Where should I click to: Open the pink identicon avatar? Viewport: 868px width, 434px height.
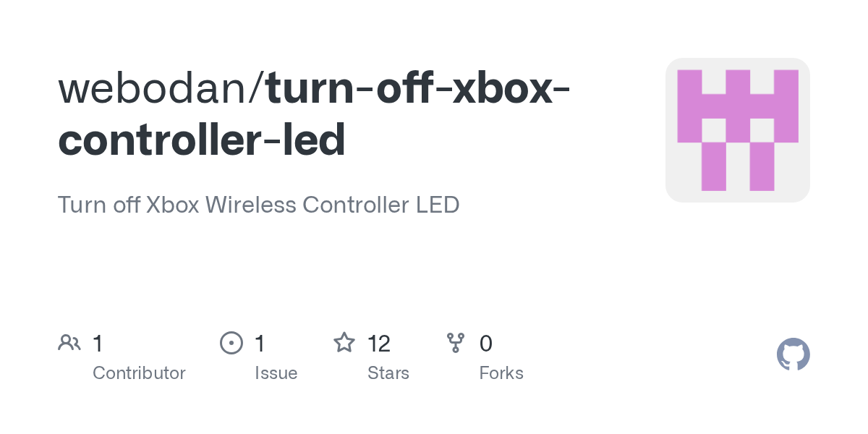pos(737,130)
